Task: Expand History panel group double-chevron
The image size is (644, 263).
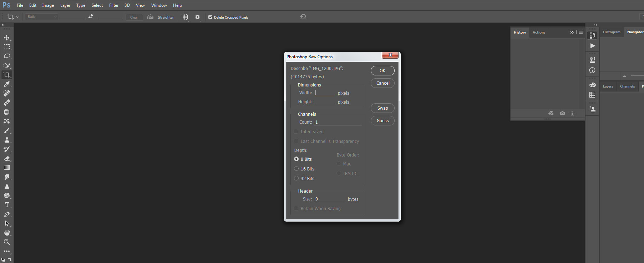Action: [x=572, y=32]
